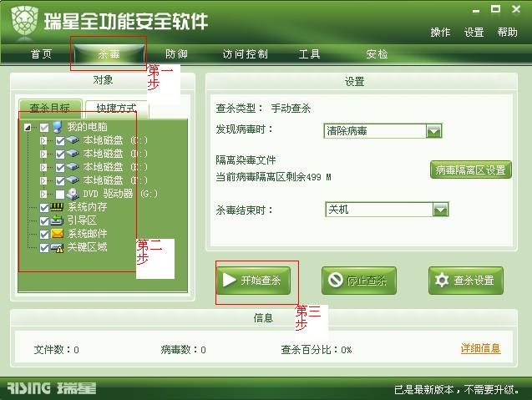Uncheck the 系统邮件 checkbox

point(44,235)
